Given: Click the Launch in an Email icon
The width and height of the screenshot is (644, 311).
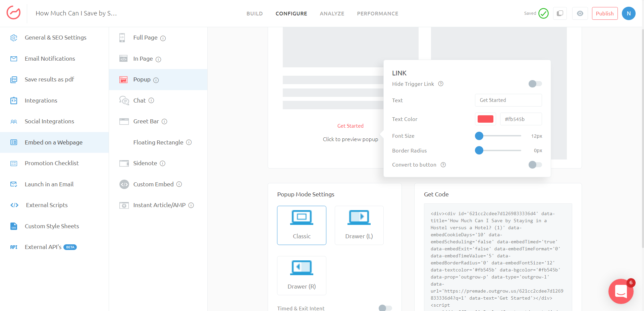Looking at the screenshot, I should point(14,184).
